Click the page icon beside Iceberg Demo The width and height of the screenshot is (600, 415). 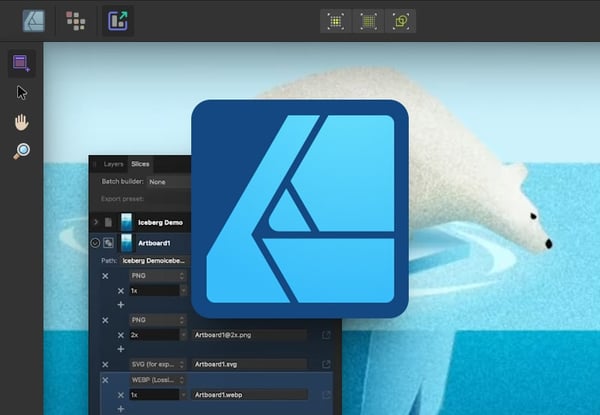point(108,222)
